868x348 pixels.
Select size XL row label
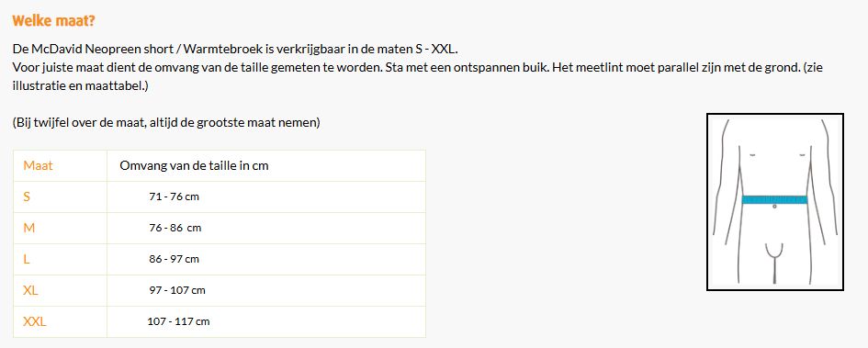pyautogui.click(x=30, y=290)
